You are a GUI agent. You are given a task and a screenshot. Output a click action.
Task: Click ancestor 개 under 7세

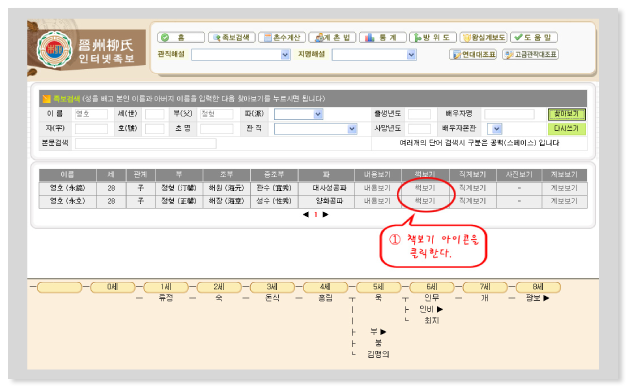click(485, 298)
